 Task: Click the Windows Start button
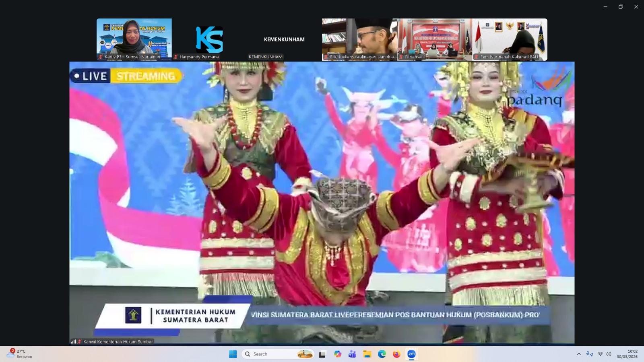[233, 354]
